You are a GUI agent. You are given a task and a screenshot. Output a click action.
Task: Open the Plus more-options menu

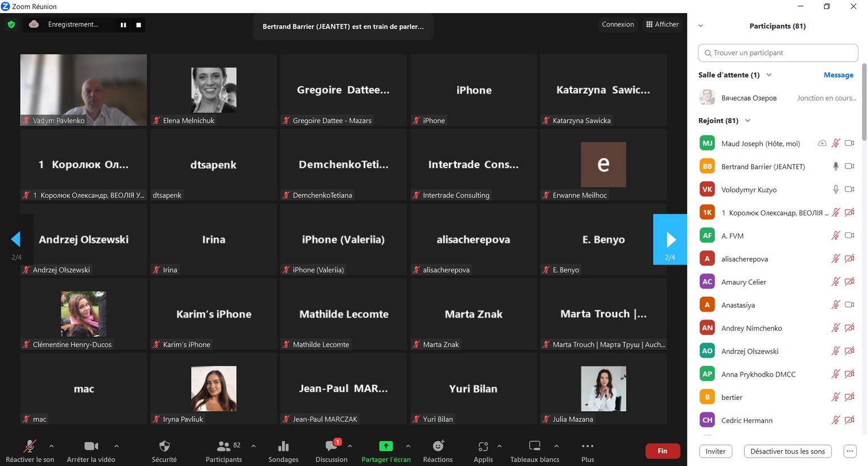click(588, 446)
